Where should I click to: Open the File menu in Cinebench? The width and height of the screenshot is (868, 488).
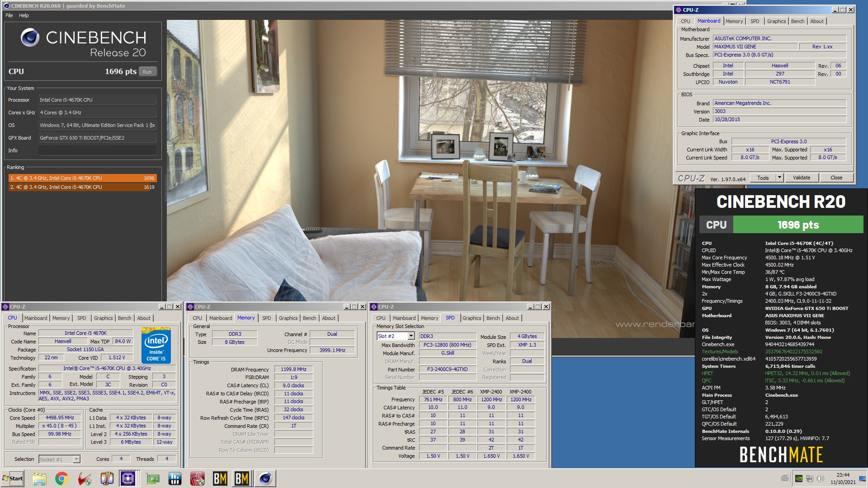[x=9, y=15]
